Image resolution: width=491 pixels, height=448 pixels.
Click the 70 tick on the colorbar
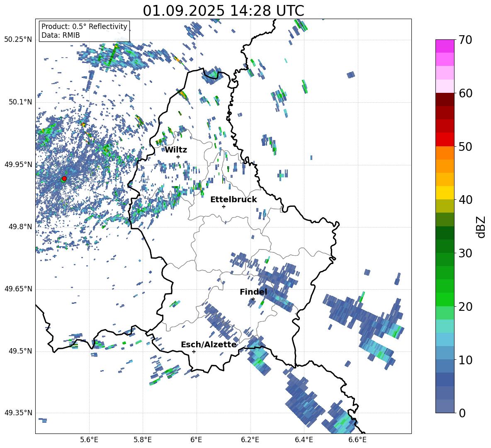(x=465, y=40)
